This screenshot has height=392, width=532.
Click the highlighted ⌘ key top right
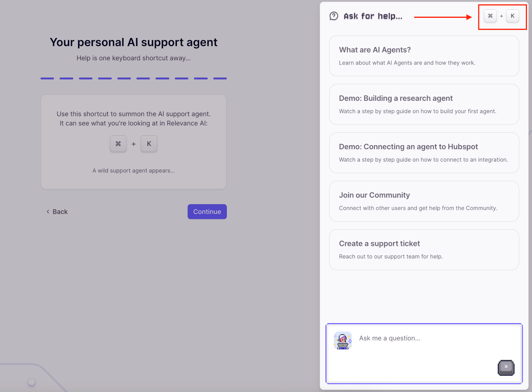pos(490,16)
